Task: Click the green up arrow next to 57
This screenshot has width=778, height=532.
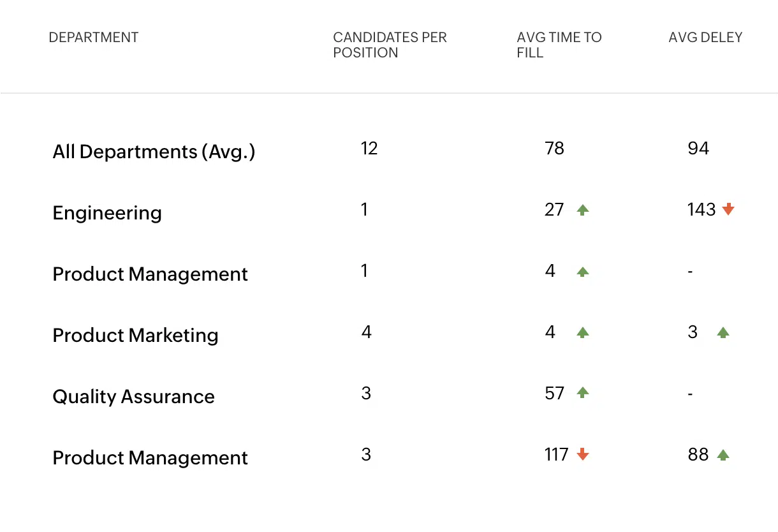Action: pyautogui.click(x=582, y=393)
